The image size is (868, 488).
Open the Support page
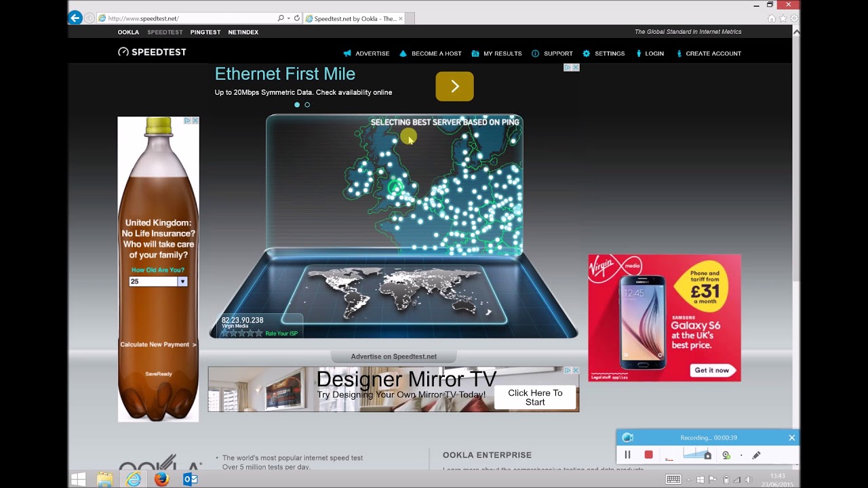click(x=552, y=54)
